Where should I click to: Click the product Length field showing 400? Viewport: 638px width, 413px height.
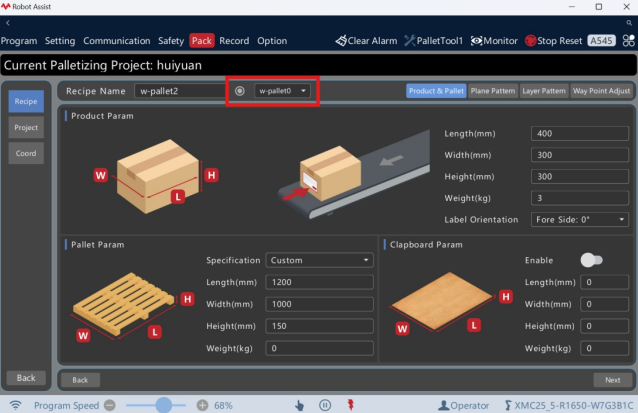pos(579,133)
